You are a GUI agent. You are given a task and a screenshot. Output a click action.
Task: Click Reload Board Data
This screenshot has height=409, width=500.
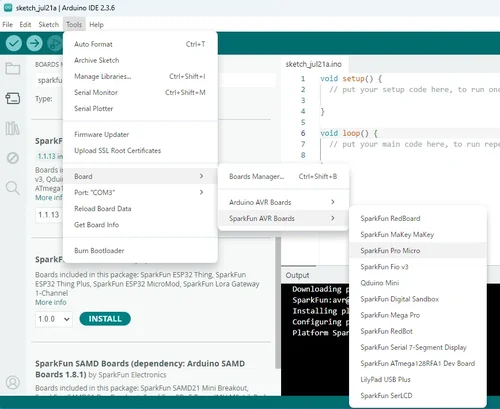140,209
